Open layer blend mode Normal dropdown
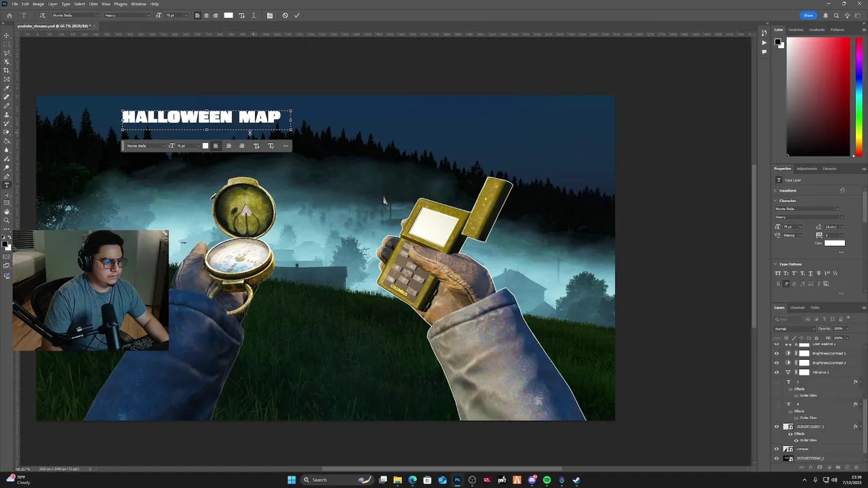 click(x=795, y=329)
